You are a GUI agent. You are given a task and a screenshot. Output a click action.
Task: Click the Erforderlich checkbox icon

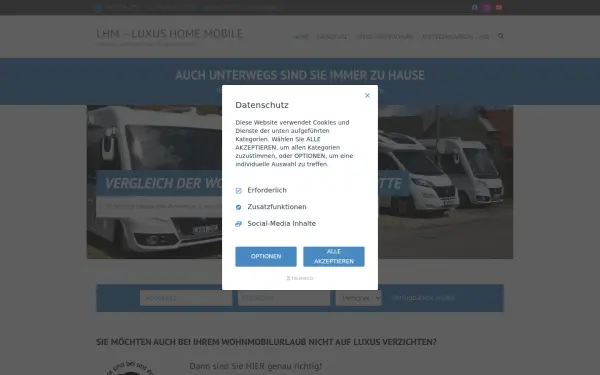(239, 191)
